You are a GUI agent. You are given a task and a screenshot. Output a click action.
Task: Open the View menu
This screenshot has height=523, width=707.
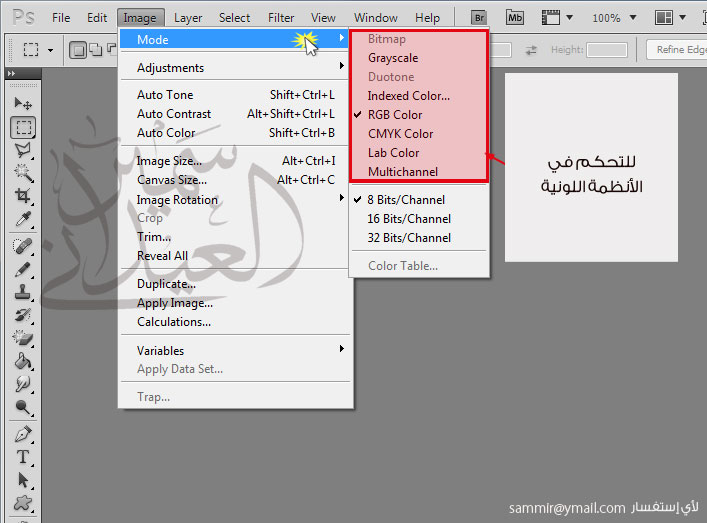(323, 18)
